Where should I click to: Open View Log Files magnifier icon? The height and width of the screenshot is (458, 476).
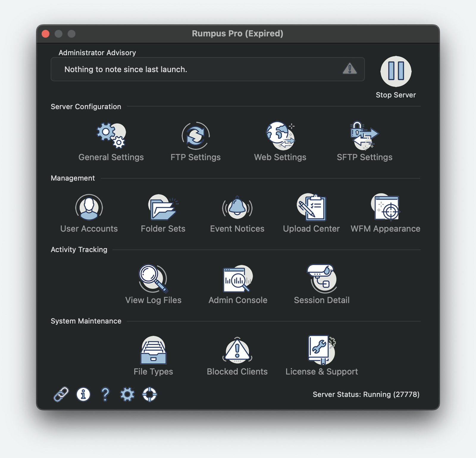pos(153,278)
